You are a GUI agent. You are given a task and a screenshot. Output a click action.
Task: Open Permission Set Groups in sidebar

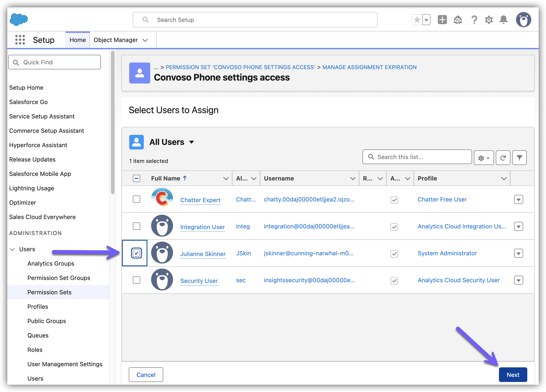(x=59, y=278)
